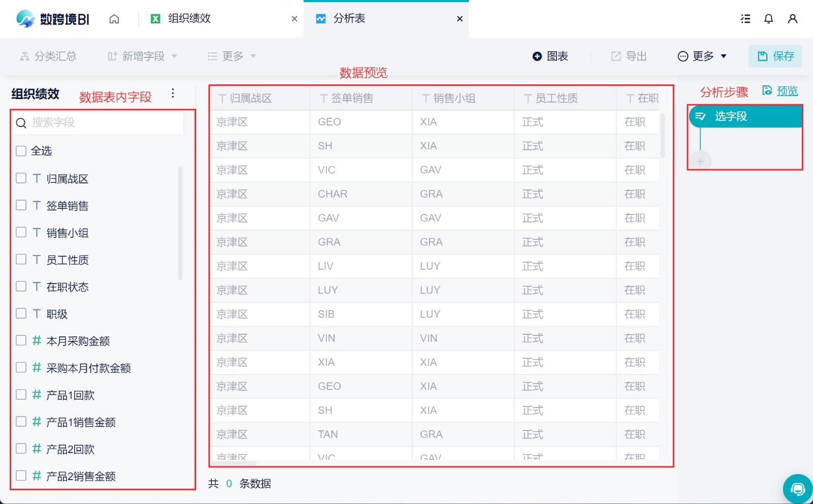813x504 pixels.
Task: Click the three-dot menu beside 组织绩效
Action: pos(173,93)
